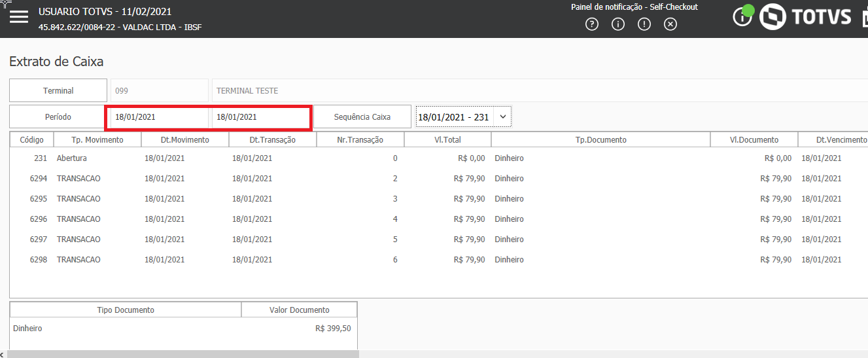Select transaction row code 6297

click(37, 240)
